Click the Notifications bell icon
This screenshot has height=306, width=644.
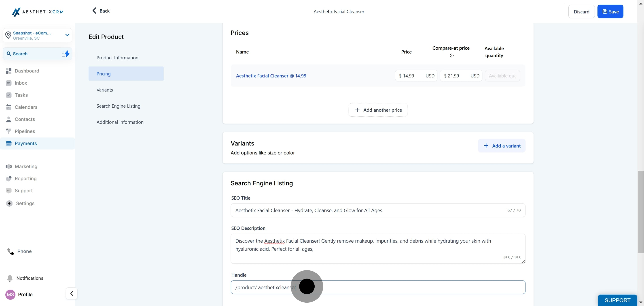(x=10, y=278)
